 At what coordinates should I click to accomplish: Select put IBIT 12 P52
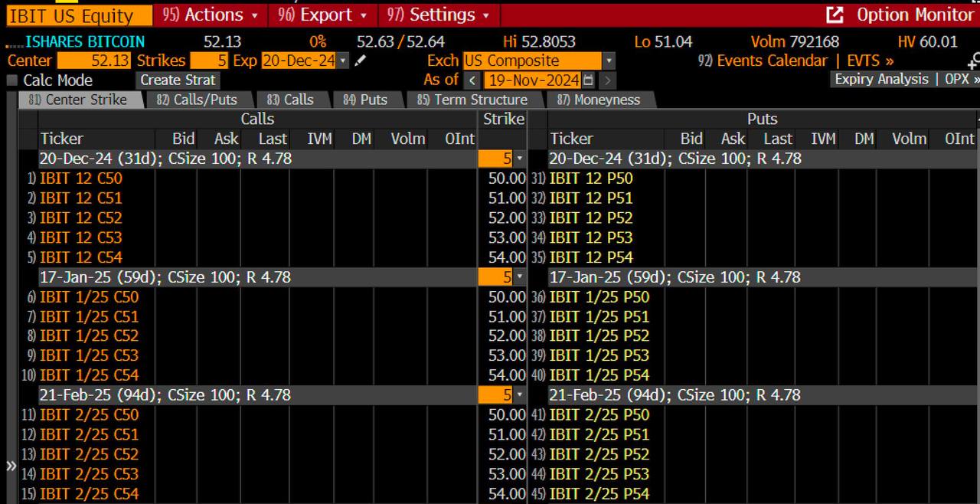point(591,218)
